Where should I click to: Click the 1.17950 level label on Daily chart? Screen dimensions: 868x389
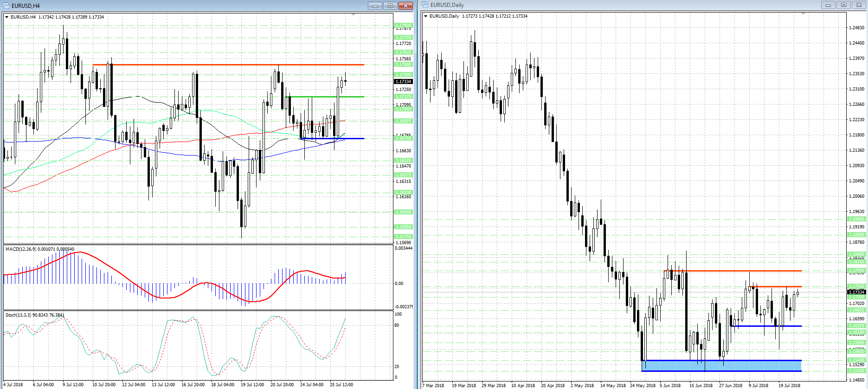click(x=856, y=271)
